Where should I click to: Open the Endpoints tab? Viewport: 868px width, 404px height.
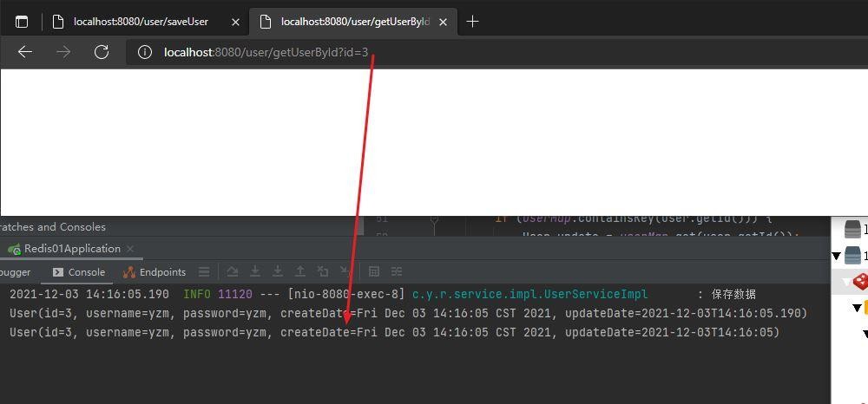(x=155, y=272)
